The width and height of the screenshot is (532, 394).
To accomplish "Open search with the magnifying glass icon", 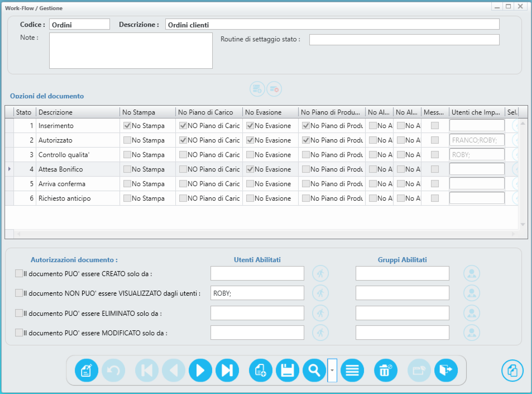I will (314, 370).
